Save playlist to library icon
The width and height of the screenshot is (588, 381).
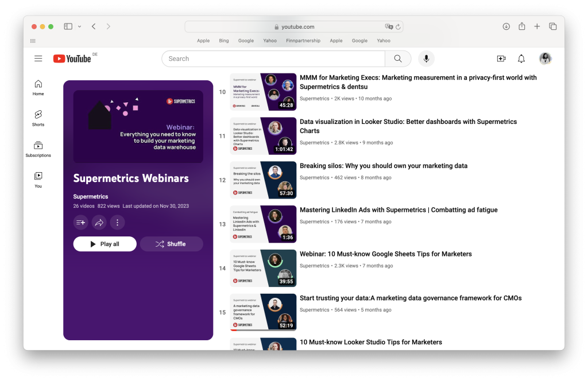pos(80,223)
